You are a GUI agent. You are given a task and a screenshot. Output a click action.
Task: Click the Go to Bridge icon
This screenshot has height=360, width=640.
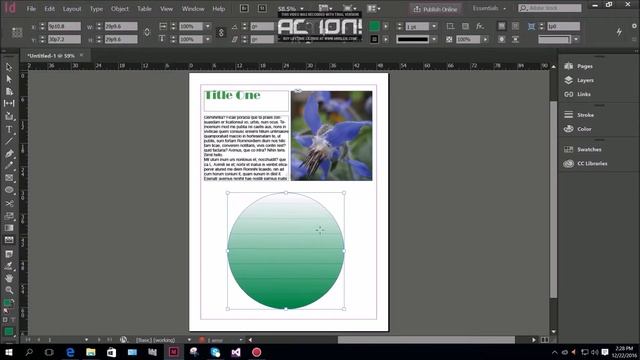point(244,9)
